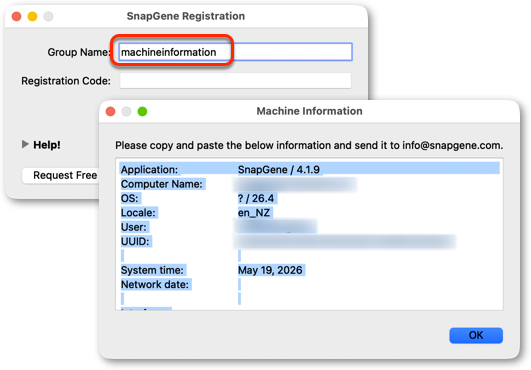Click the 'System time:' label
This screenshot has width=531, height=370.
tap(152, 270)
